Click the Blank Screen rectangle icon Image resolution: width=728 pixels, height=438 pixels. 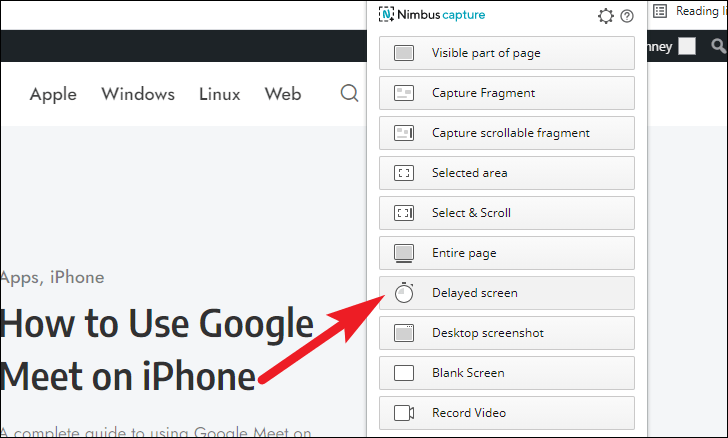404,373
